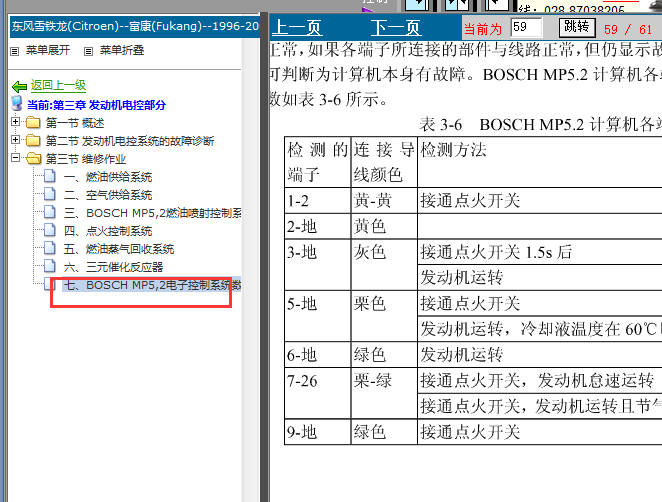Click the title 东风雪铁龙(Citroen)--富康(Fukang)
Image resolution: width=662 pixels, height=502 pixels.
point(135,27)
